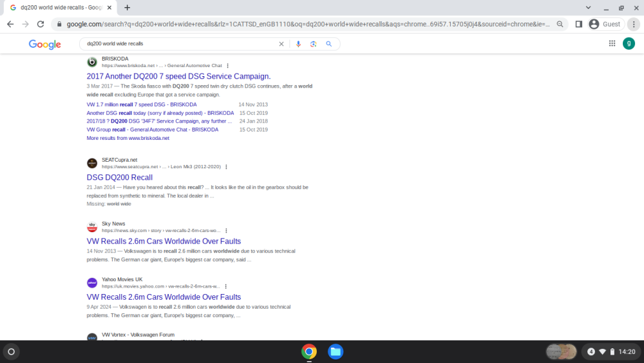The width and height of the screenshot is (644, 363).
Task: Open the dq200 world wide recalls tab
Action: [61, 7]
